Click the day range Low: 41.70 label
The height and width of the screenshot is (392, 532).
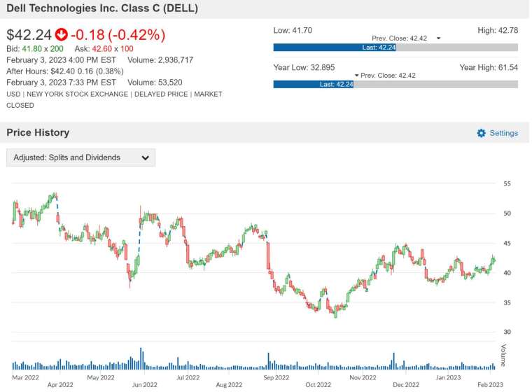coord(293,30)
